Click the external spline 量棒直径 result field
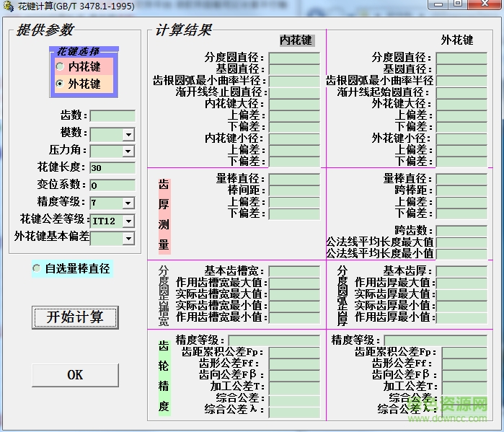The width and height of the screenshot is (504, 432). click(x=461, y=179)
